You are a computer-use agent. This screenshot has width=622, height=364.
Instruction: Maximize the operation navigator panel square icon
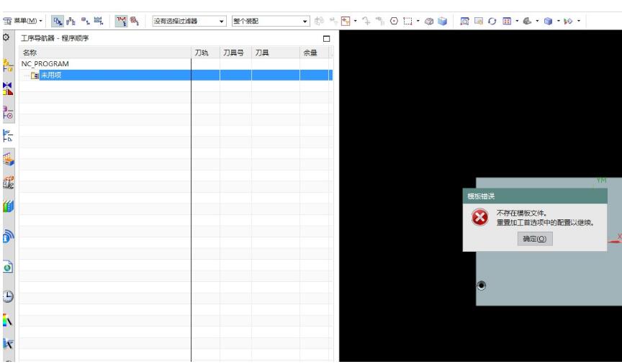tap(327, 38)
